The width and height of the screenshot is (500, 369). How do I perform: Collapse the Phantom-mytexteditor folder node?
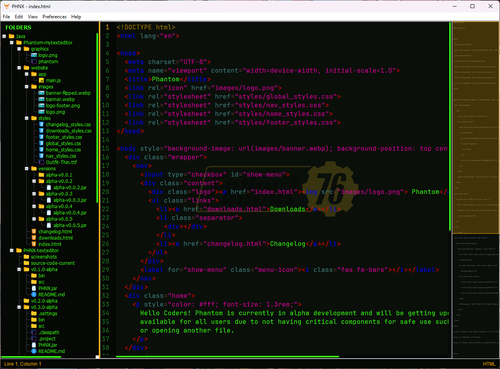[12, 42]
